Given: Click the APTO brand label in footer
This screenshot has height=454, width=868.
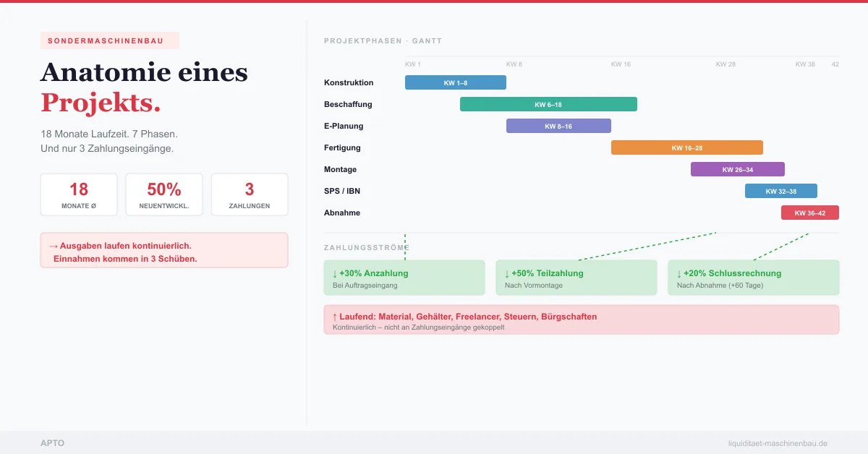Looking at the screenshot, I should [52, 443].
